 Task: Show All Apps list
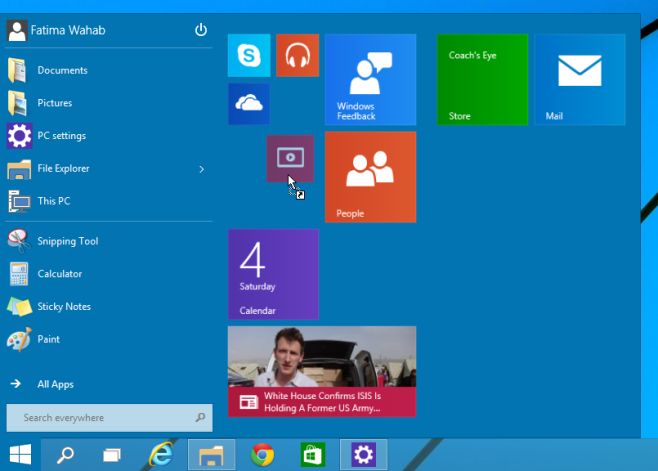(x=55, y=384)
